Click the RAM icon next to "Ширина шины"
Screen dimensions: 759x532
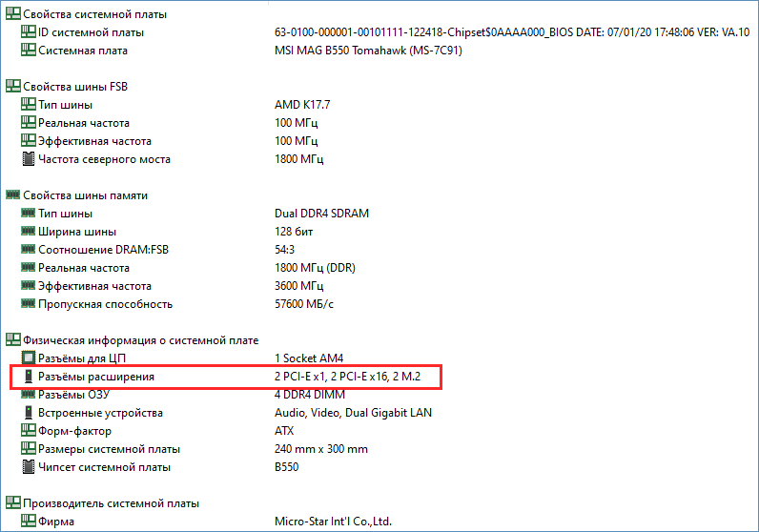[x=28, y=231]
